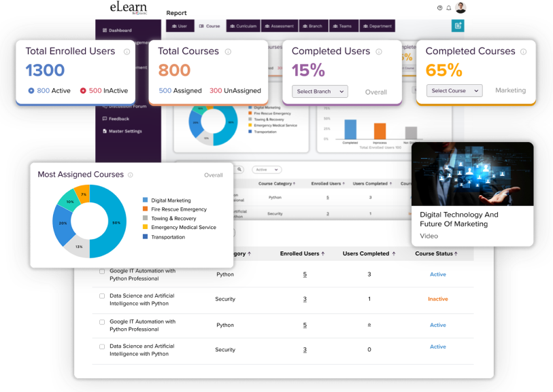Switch to the Assessment tab
This screenshot has width=553, height=392.
pos(280,26)
